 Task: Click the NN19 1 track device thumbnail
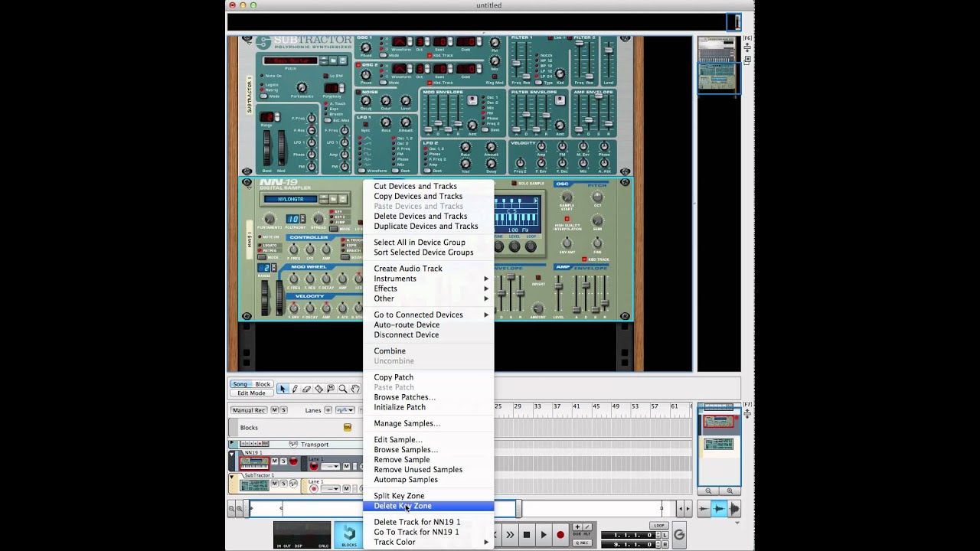pyautogui.click(x=254, y=463)
